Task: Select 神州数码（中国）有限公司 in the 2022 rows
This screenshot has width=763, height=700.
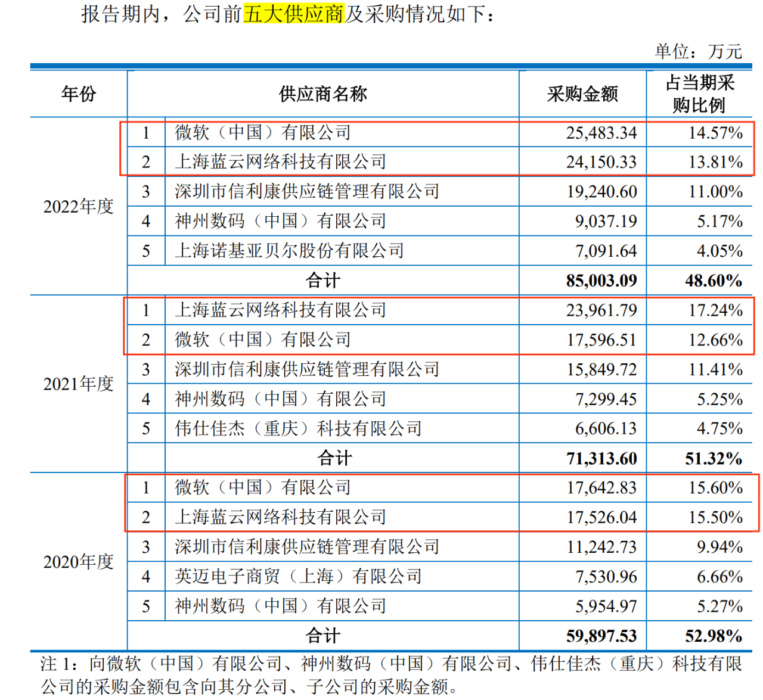Action: (281, 221)
